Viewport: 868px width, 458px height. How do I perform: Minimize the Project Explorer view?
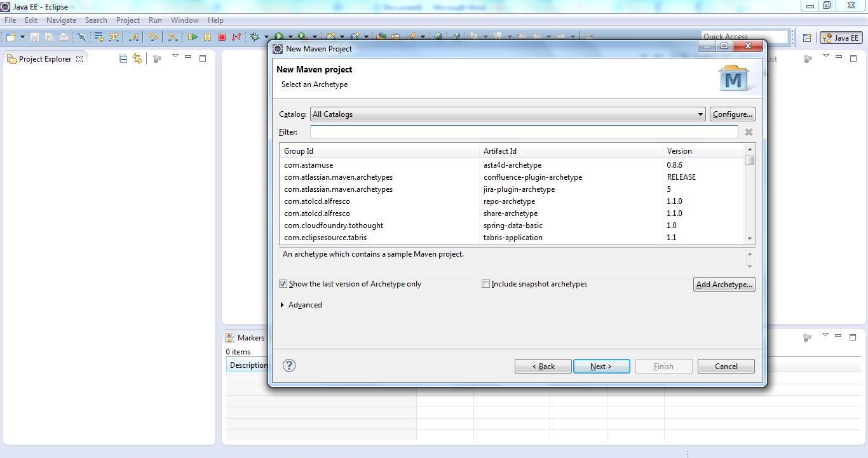tap(188, 57)
